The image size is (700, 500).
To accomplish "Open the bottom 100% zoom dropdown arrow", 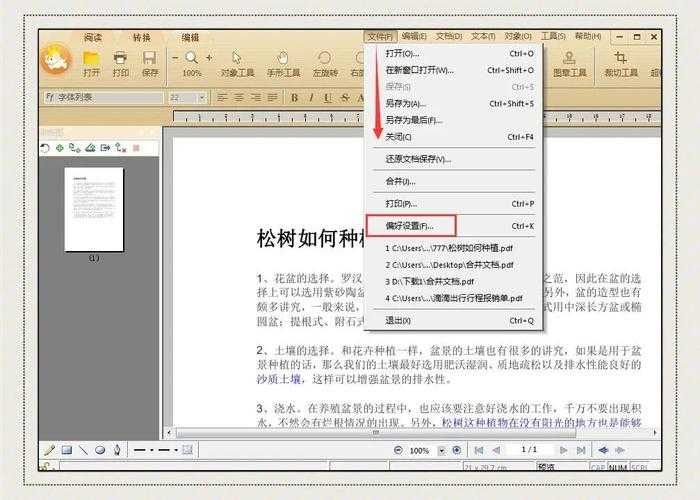I will 442,450.
